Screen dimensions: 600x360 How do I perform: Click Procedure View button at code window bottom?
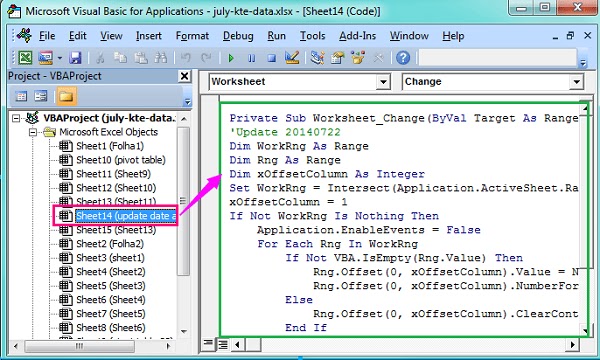(x=208, y=344)
